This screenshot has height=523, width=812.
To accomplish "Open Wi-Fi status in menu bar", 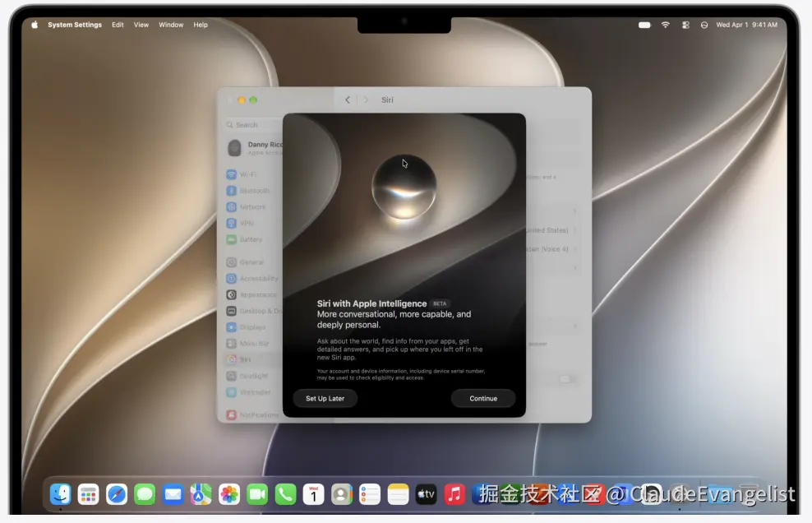I will [666, 25].
